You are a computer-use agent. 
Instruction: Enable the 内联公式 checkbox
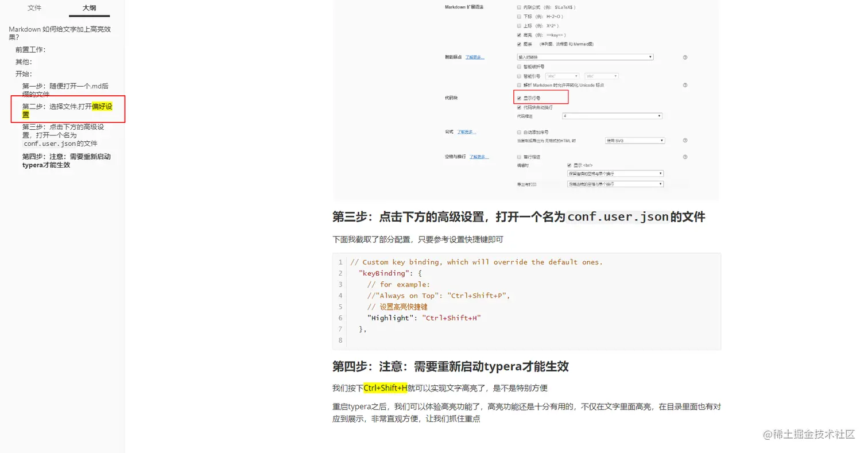[519, 7]
